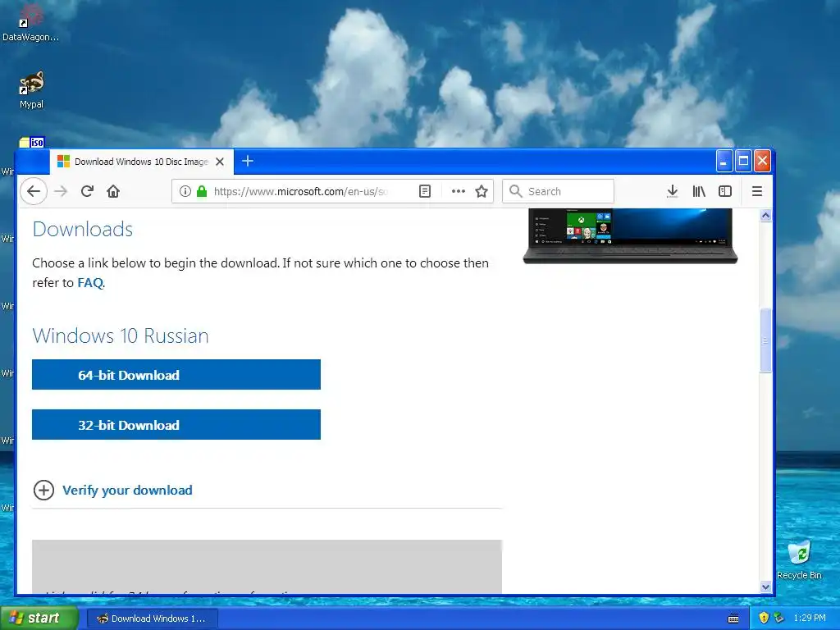Click scrollbar up arrow in browser
The image size is (840, 630).
[765, 216]
